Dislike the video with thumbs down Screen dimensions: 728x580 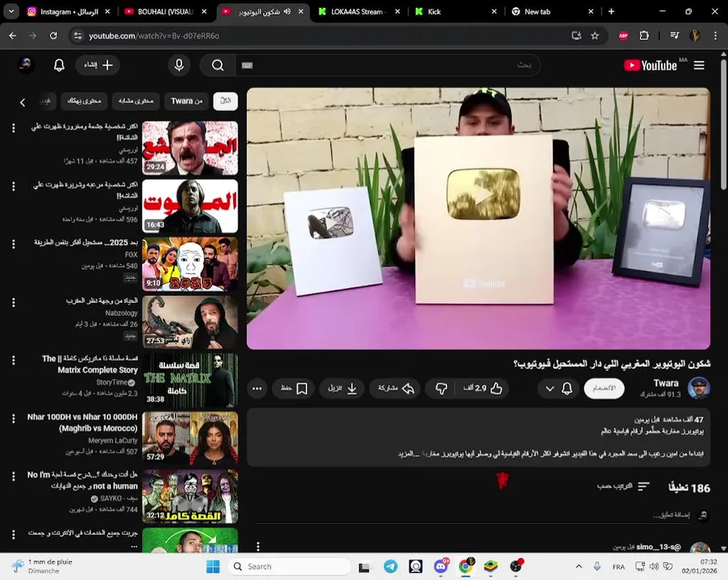(x=441, y=388)
